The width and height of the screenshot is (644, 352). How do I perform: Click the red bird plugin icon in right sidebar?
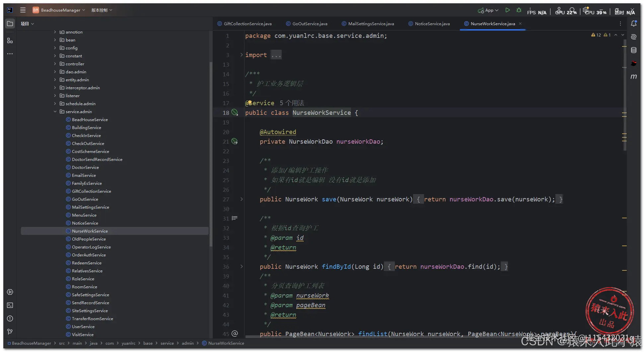[634, 63]
